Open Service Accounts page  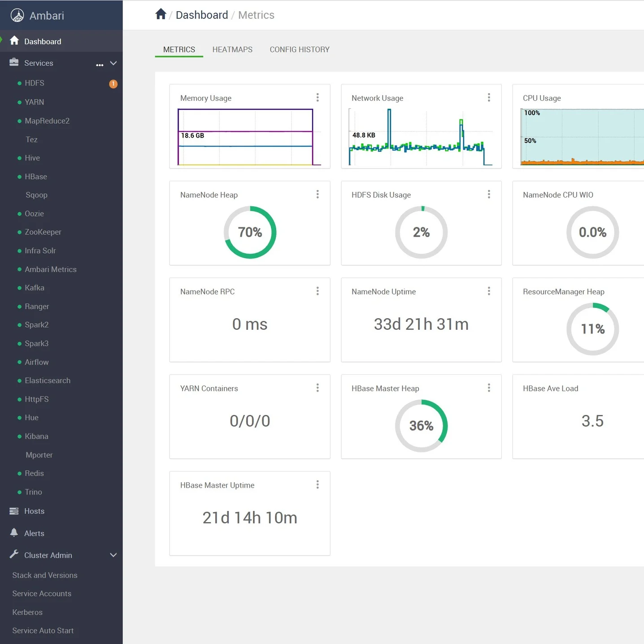(42, 593)
